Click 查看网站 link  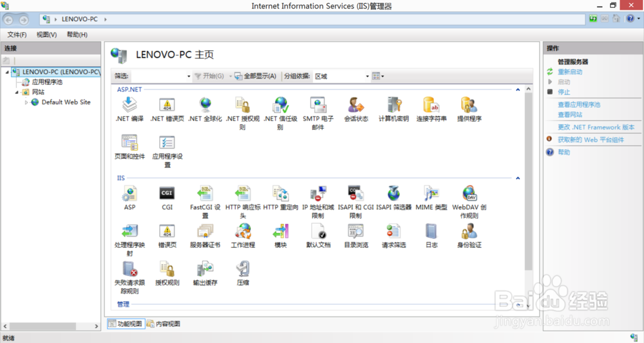[570, 115]
